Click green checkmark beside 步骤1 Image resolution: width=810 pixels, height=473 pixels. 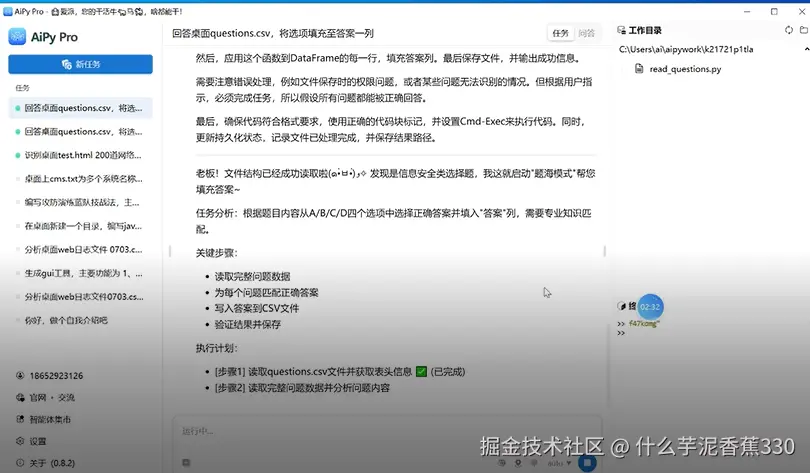421,371
